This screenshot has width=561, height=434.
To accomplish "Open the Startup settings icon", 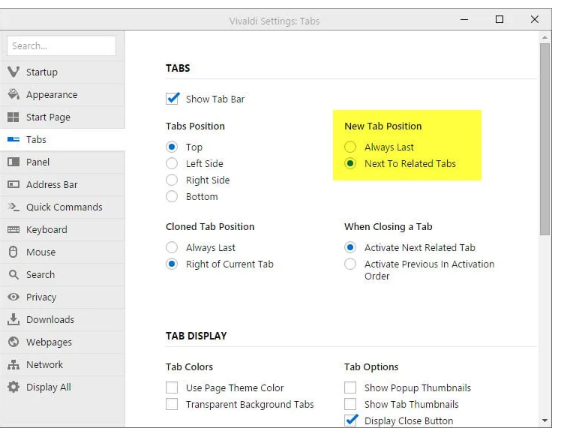I will coord(14,72).
